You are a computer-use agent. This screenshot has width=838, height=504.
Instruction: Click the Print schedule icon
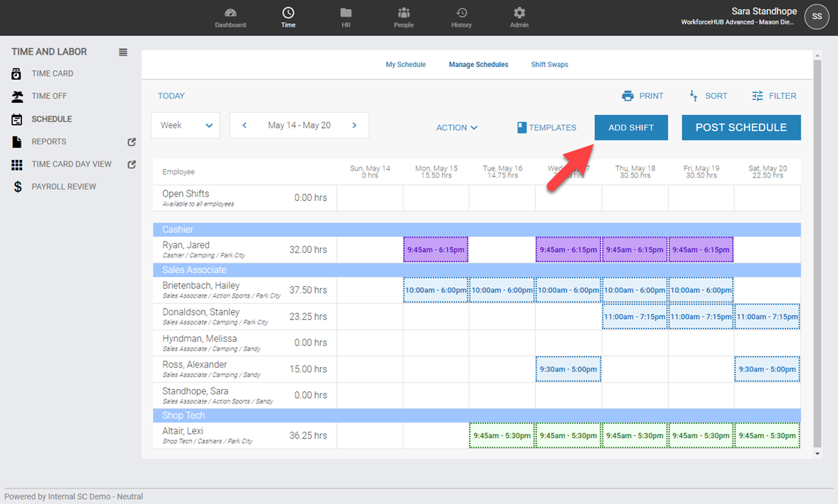tap(628, 96)
